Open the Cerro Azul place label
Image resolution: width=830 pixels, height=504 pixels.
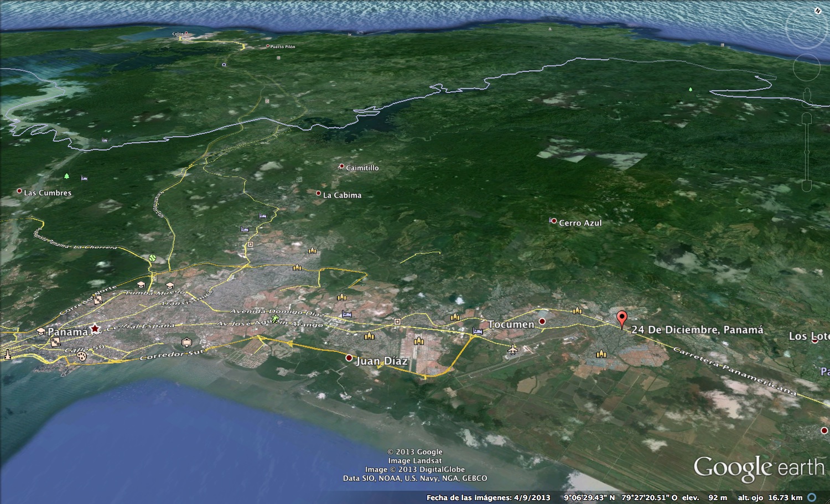579,223
